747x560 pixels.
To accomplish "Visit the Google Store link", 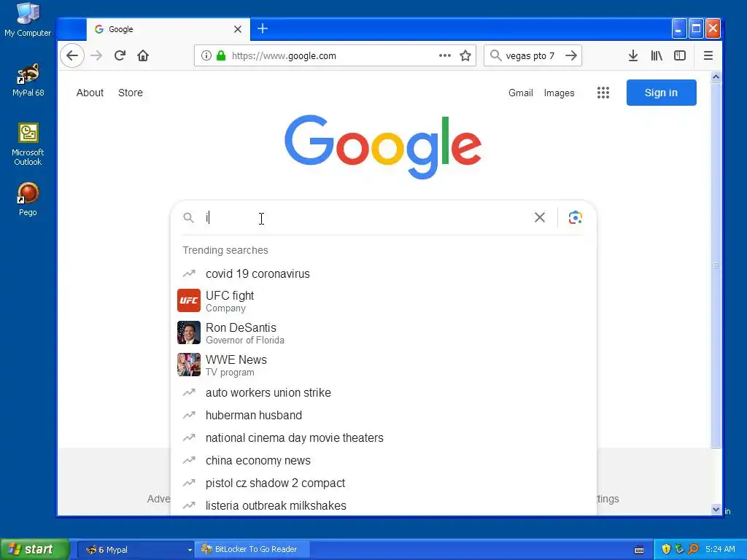I will coord(130,93).
